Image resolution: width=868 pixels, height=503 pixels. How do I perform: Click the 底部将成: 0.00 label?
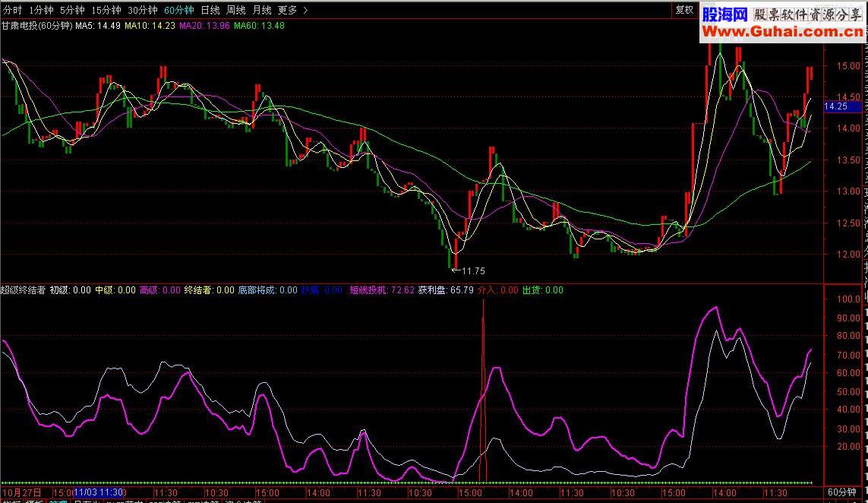(268, 289)
